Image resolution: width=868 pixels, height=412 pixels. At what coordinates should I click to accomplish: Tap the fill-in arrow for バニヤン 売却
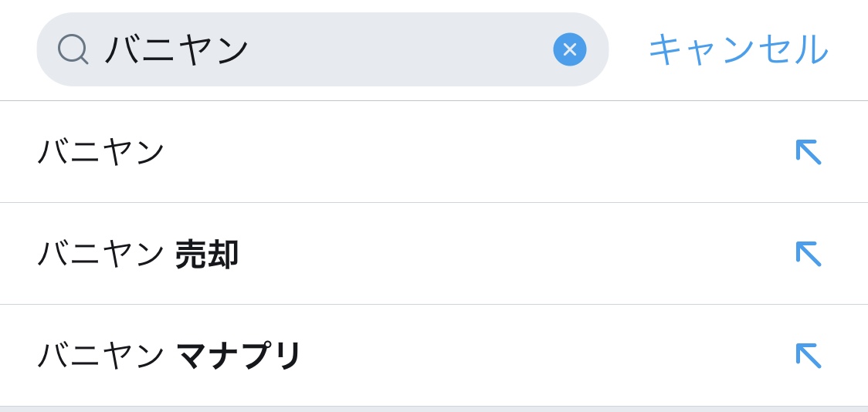pyautogui.click(x=808, y=254)
